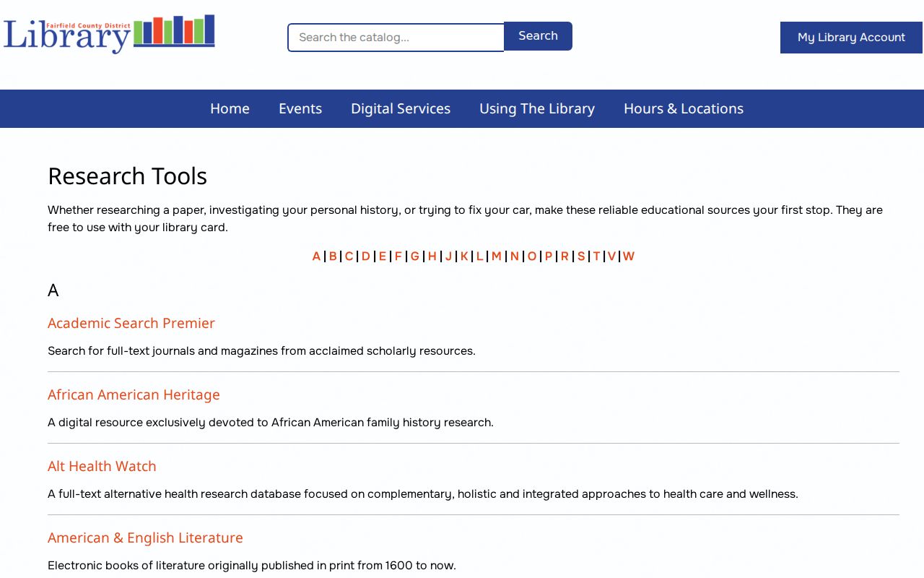Click the description about African American family history research
Image resolution: width=924 pixels, height=578 pixels.
tap(271, 423)
